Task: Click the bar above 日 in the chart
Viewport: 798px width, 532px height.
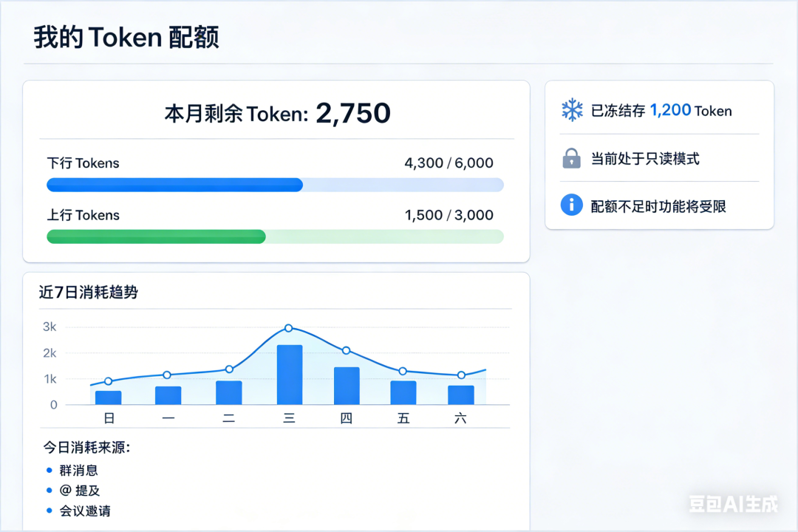Action: pyautogui.click(x=109, y=398)
